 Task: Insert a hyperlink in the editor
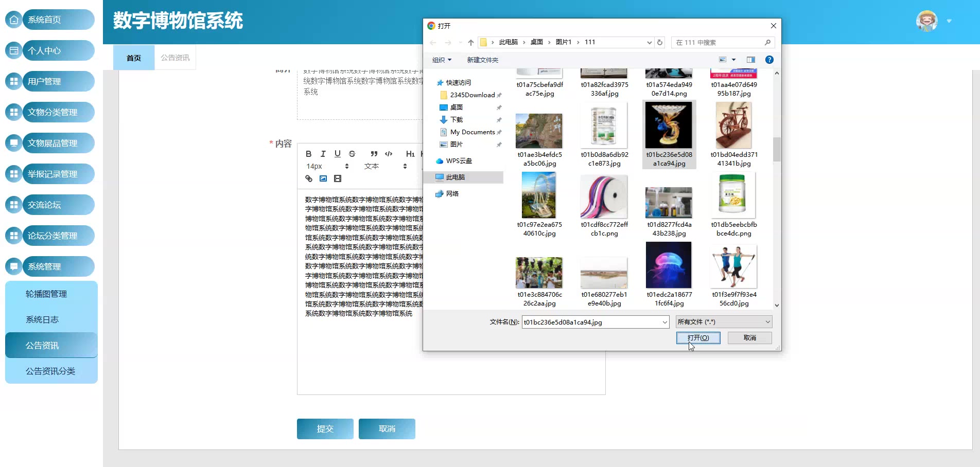[x=309, y=178]
